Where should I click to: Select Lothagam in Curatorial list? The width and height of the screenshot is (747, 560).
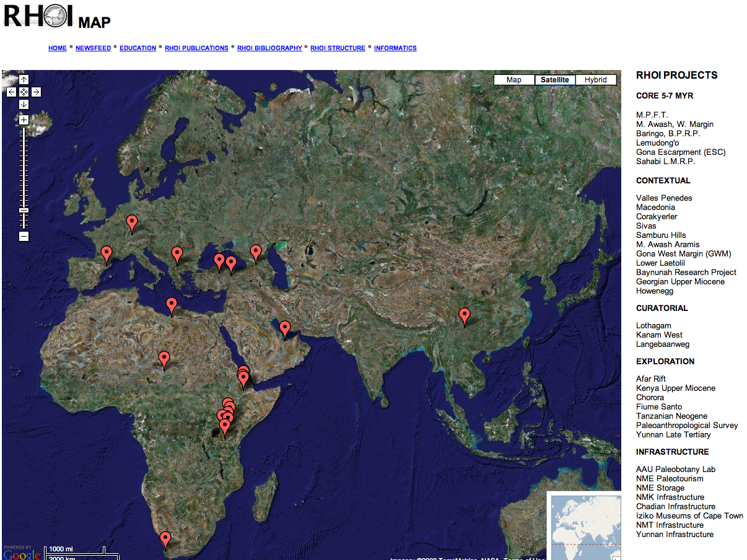click(x=653, y=326)
